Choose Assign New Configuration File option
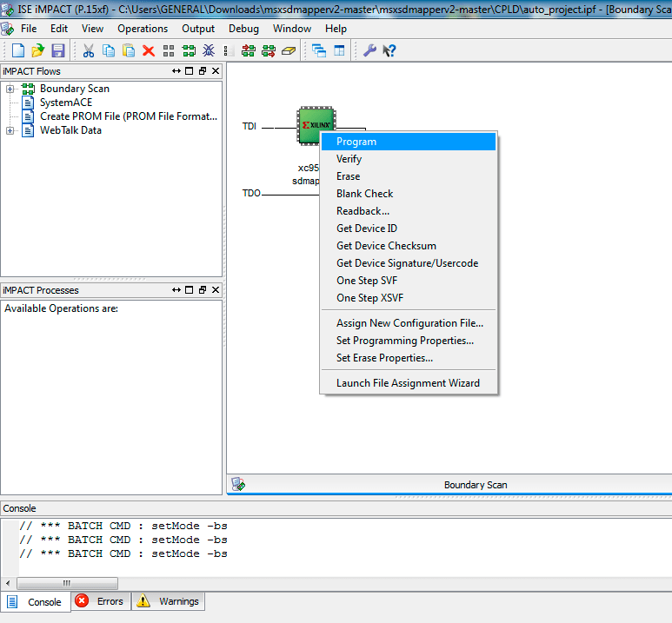The width and height of the screenshot is (672, 623). click(409, 323)
